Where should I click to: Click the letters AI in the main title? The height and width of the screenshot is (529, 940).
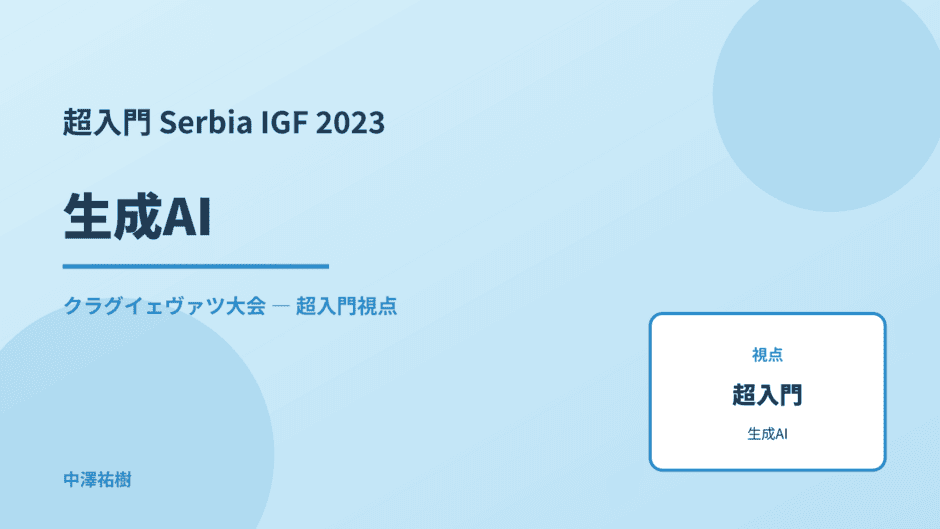(x=187, y=217)
